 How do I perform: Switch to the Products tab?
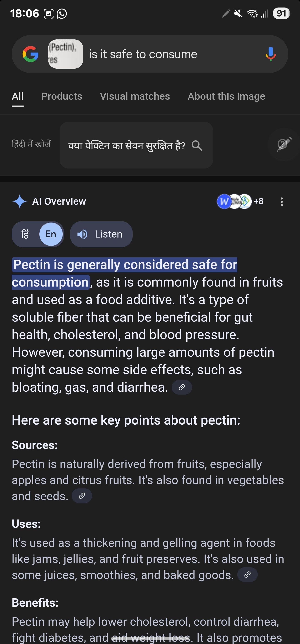click(62, 96)
